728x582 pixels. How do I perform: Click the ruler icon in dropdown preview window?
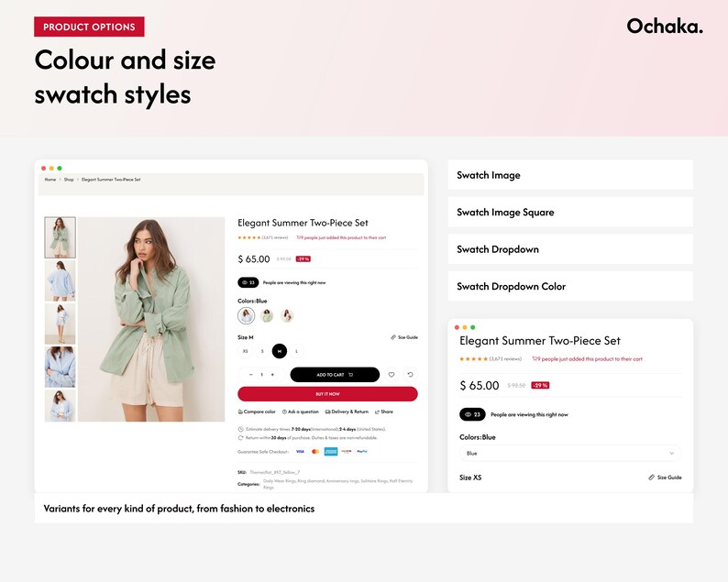pos(651,478)
